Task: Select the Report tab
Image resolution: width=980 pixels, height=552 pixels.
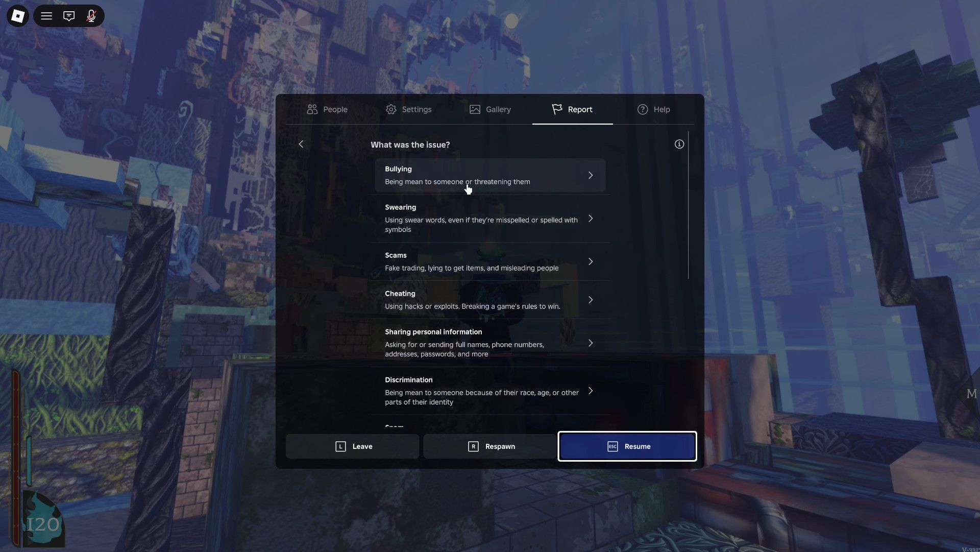Action: tap(572, 109)
